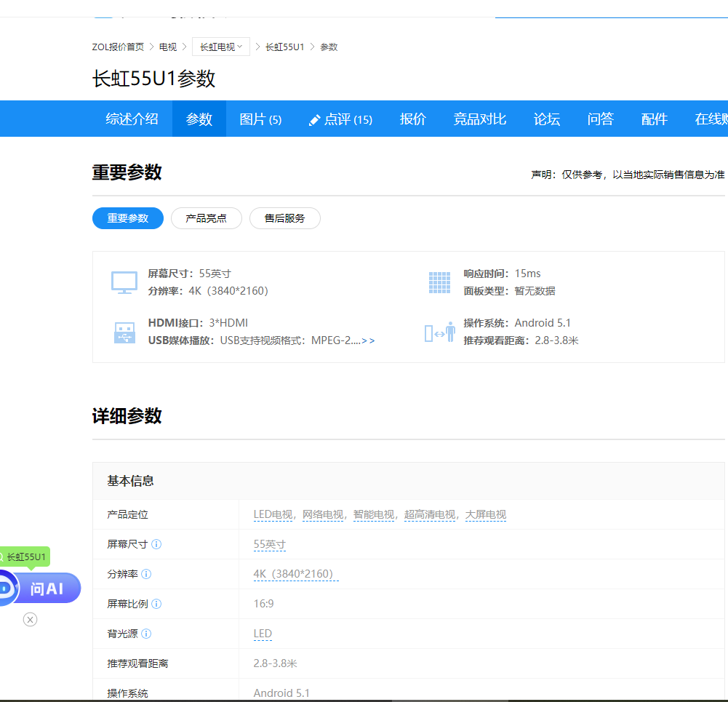Select the 售后服务 pill button

[x=284, y=218]
